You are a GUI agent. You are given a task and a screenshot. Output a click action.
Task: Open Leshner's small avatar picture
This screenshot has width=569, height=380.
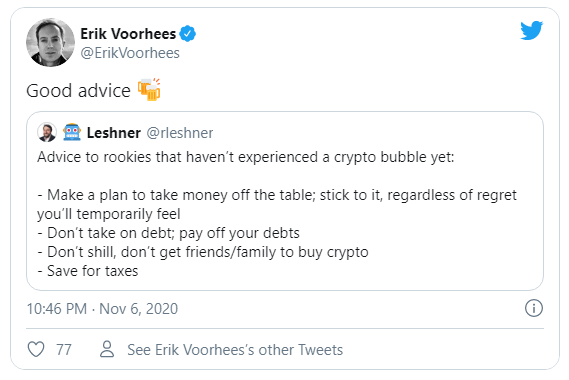pyautogui.click(x=47, y=132)
